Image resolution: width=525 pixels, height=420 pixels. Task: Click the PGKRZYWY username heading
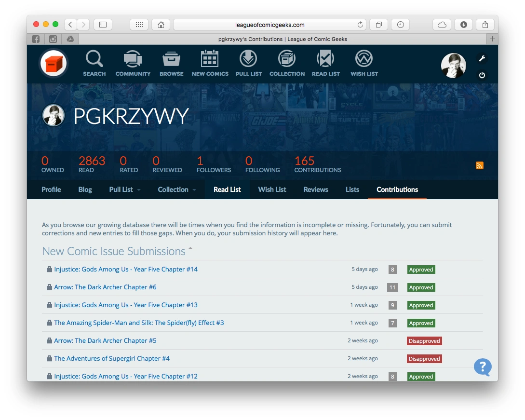[131, 116]
